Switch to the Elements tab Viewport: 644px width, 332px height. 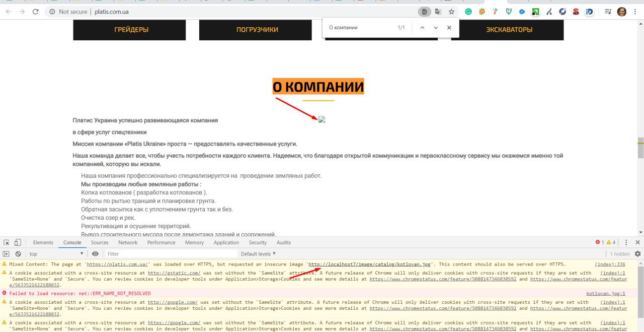[x=43, y=242]
